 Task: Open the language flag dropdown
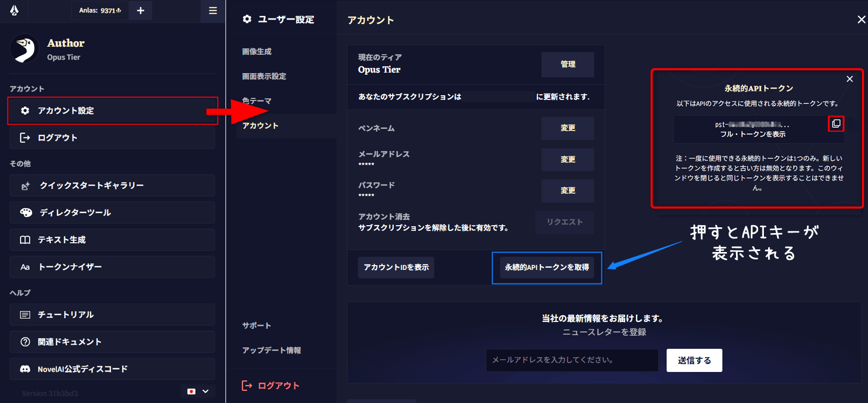[x=198, y=391]
